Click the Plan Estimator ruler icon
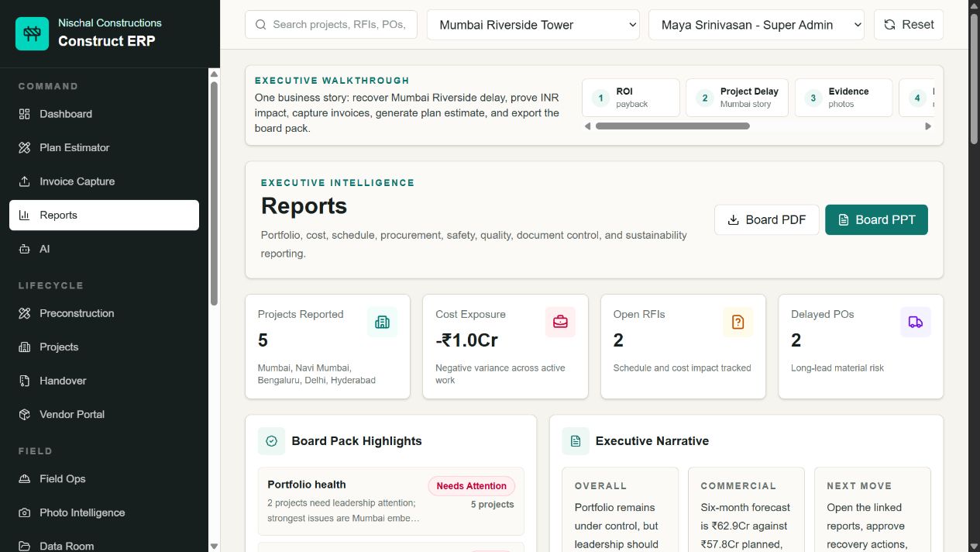980x552 pixels. 25,147
